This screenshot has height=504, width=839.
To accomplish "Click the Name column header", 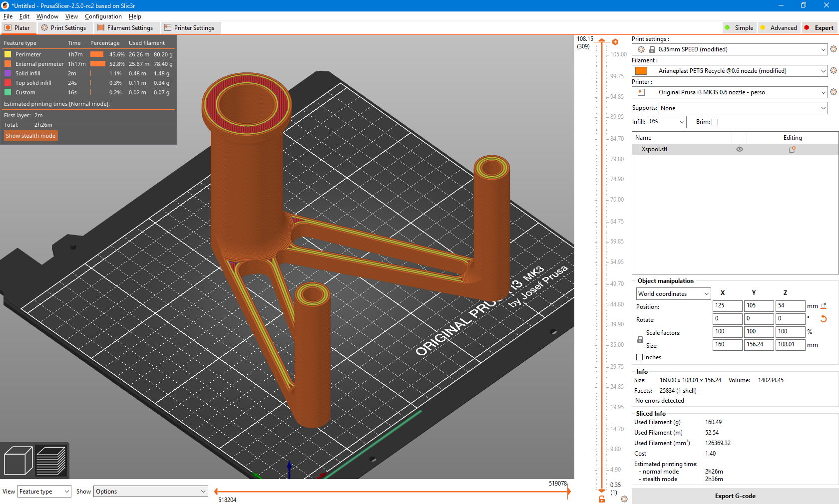I will pyautogui.click(x=682, y=138).
